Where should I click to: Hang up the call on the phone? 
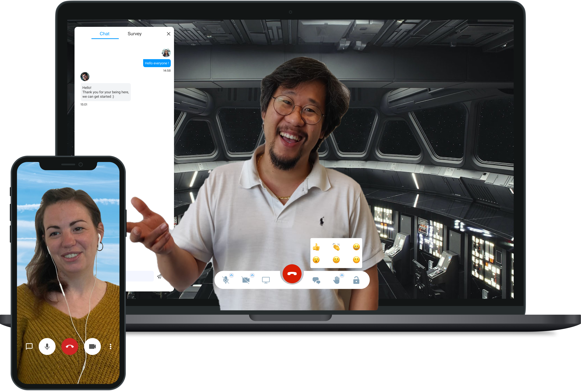coord(70,346)
